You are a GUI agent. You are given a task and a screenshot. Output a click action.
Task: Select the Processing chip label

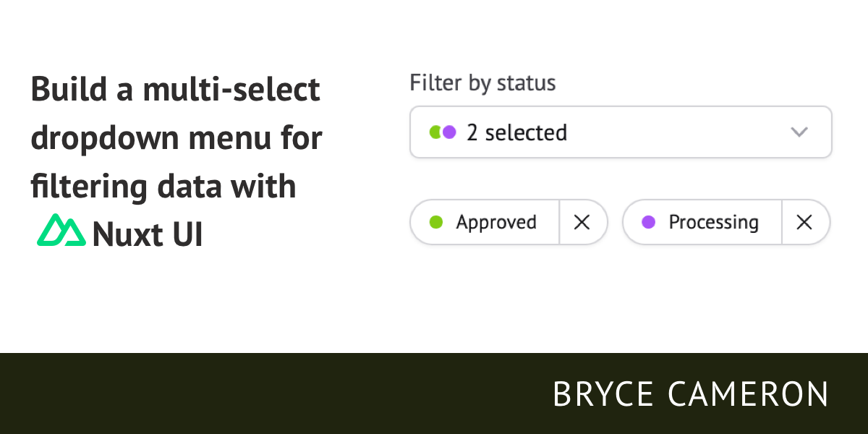coord(713,222)
